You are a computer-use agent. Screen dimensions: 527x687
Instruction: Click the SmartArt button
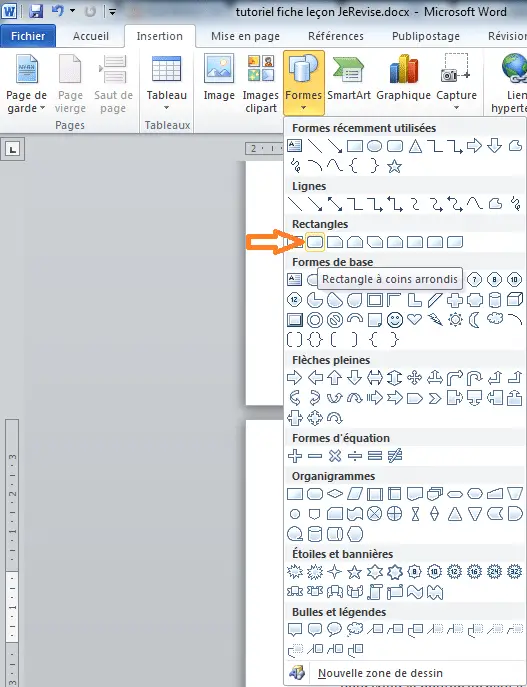(x=349, y=83)
